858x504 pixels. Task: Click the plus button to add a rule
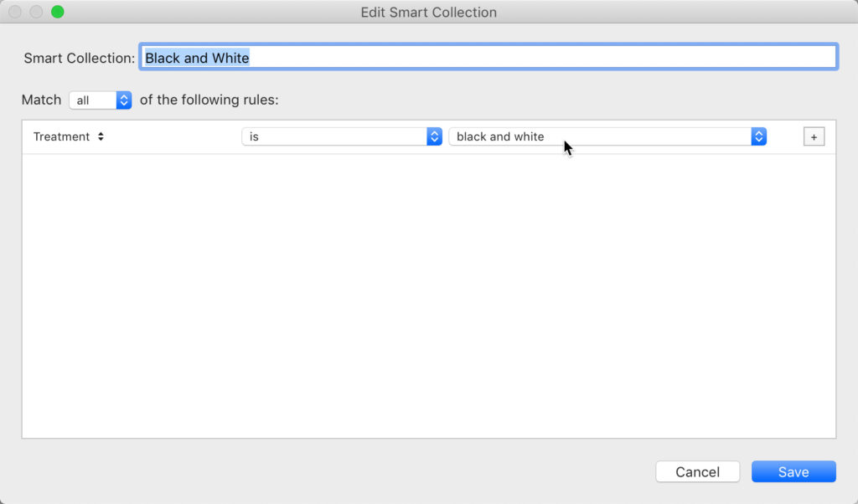[814, 136]
